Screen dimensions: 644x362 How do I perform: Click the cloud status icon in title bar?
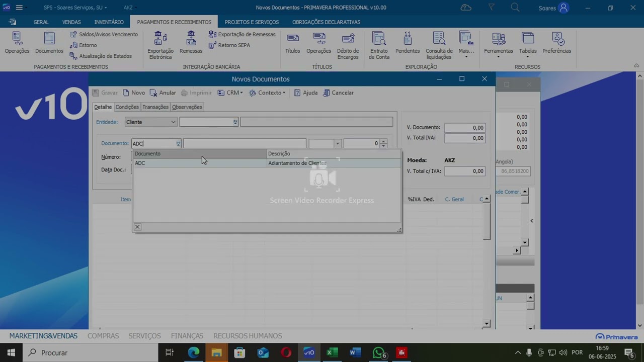(466, 8)
